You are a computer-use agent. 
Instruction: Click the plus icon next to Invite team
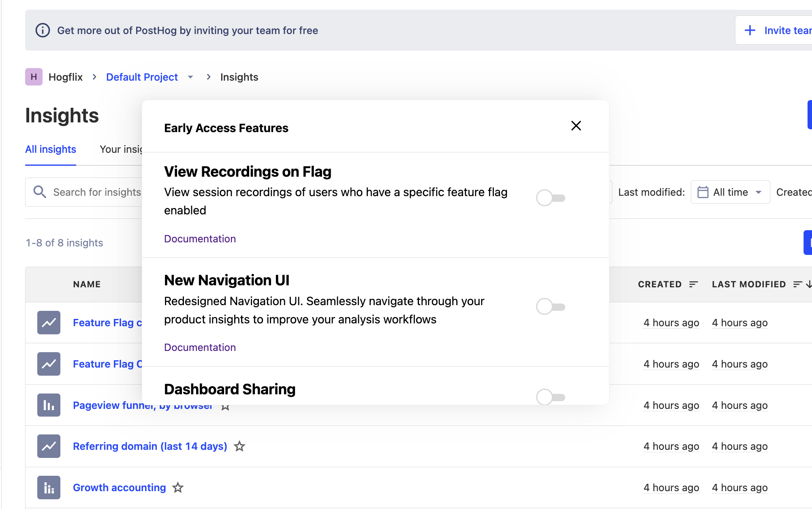[750, 30]
